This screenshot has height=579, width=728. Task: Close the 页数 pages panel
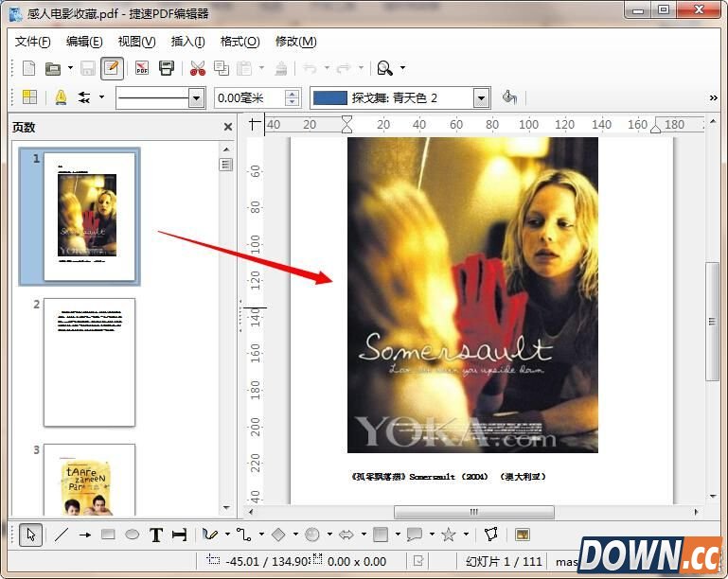[227, 127]
